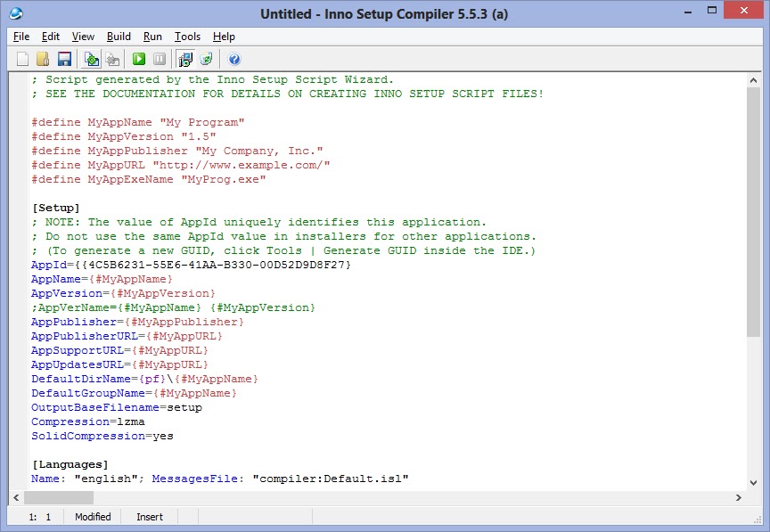Click the Target Uninstall icon

click(x=205, y=59)
